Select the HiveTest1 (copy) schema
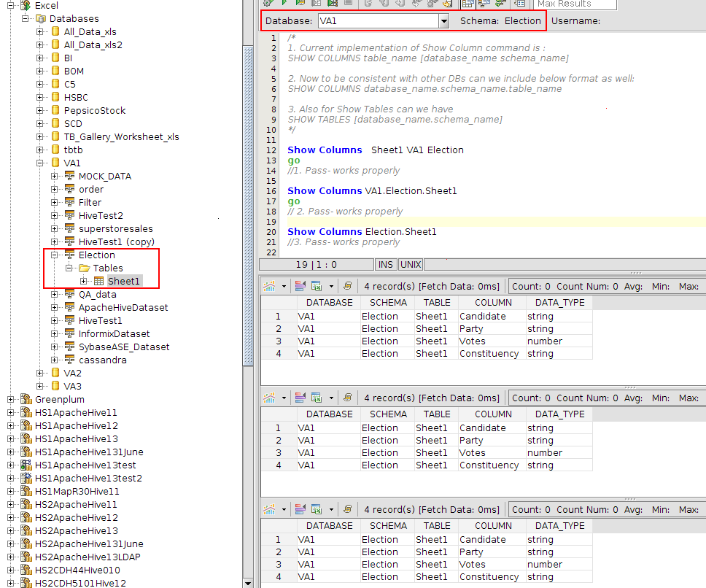 pos(117,241)
